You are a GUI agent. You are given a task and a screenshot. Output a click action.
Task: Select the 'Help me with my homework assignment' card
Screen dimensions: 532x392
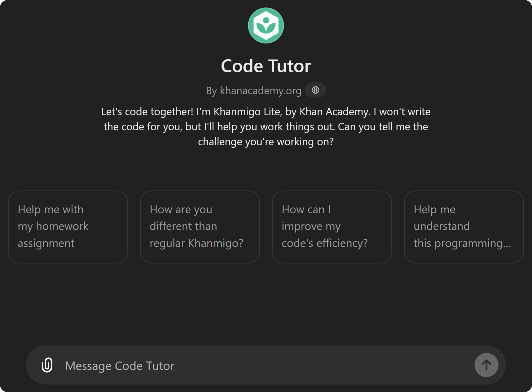tap(68, 226)
